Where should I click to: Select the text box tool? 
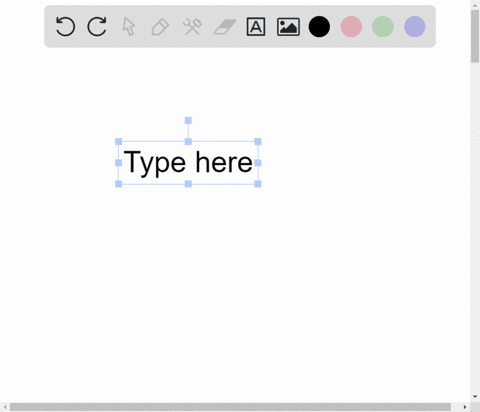(x=256, y=27)
